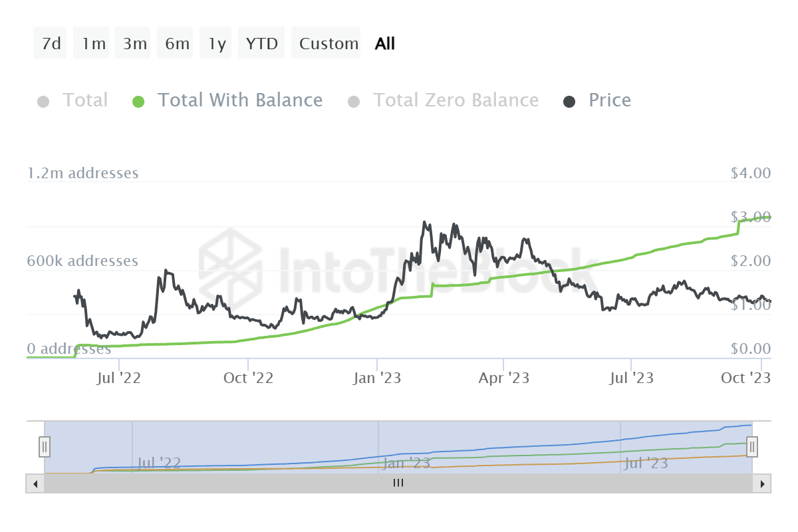Click the left navigator range handle
798x532 pixels.
point(45,446)
